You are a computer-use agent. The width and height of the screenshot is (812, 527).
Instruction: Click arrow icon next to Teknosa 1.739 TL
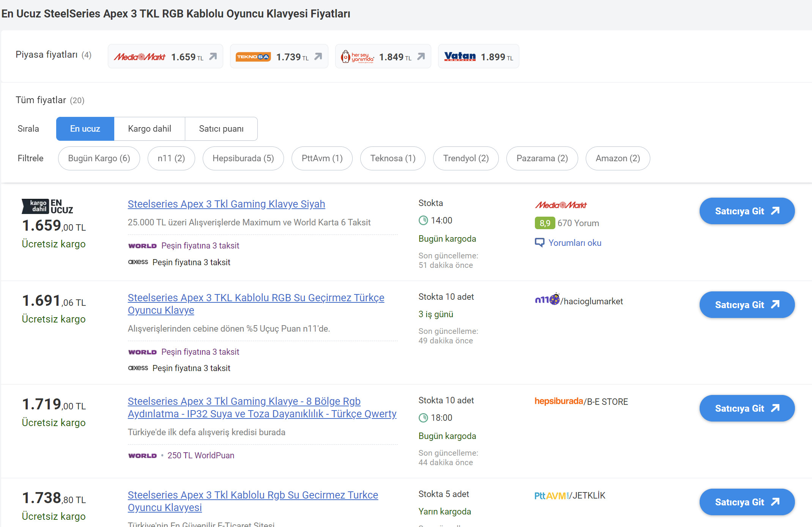pos(318,56)
